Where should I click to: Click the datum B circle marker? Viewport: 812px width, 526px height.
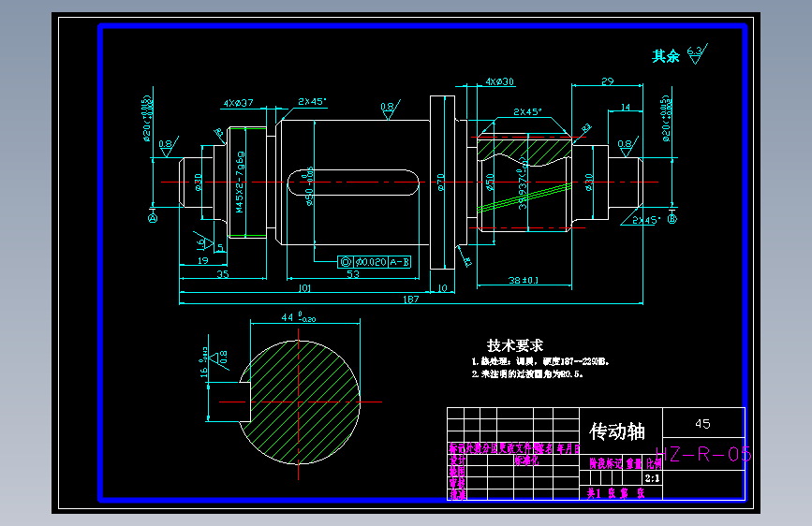point(672,219)
